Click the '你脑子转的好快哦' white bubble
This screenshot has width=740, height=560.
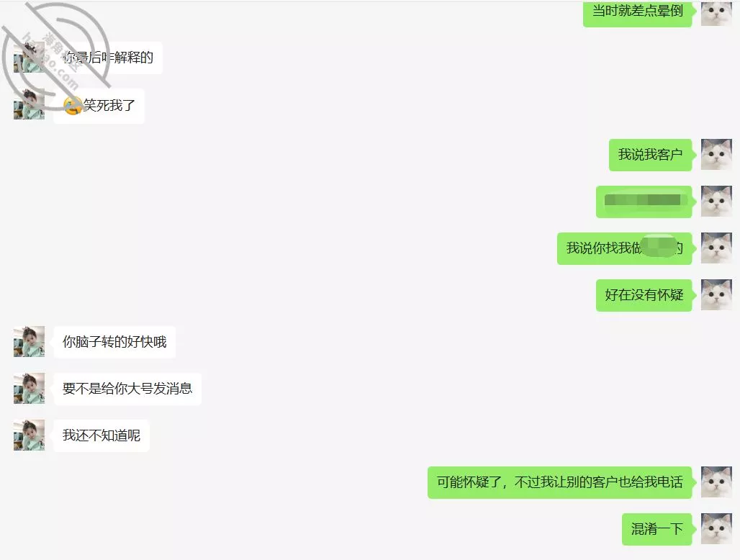(114, 342)
